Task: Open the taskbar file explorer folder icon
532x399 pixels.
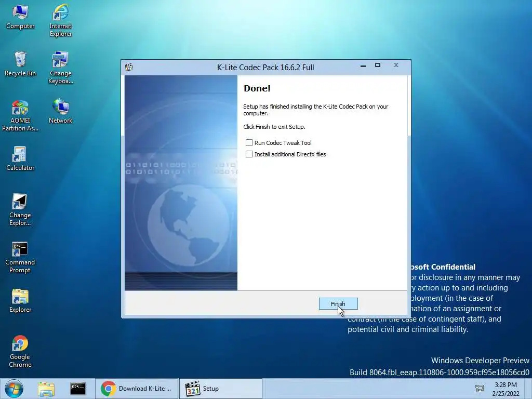Action: (x=46, y=389)
